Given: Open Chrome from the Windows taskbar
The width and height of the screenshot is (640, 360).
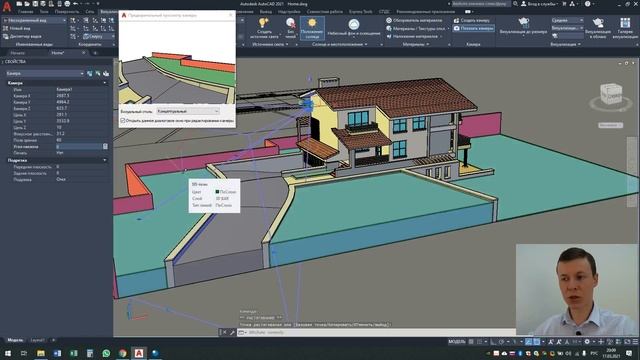Looking at the screenshot, I should 122,353.
